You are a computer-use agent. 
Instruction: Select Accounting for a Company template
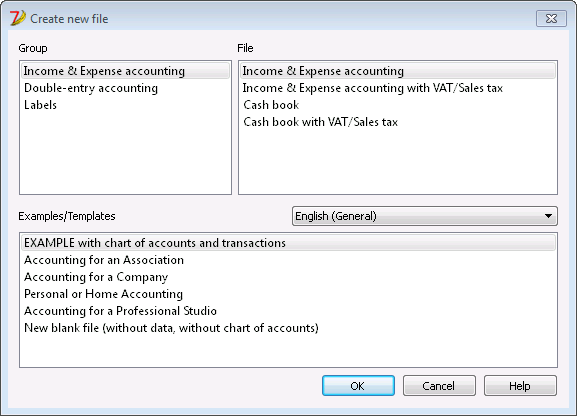(96, 277)
